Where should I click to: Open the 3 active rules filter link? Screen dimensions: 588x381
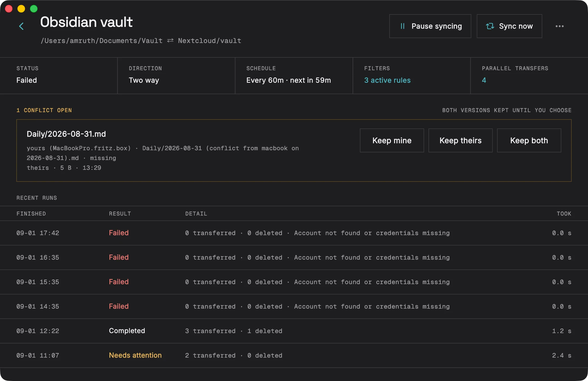[x=387, y=80]
